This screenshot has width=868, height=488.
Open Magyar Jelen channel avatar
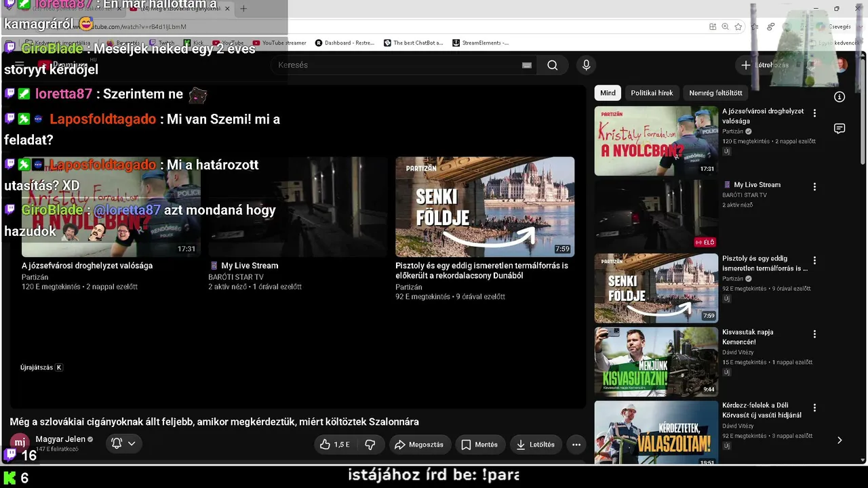[20, 443]
